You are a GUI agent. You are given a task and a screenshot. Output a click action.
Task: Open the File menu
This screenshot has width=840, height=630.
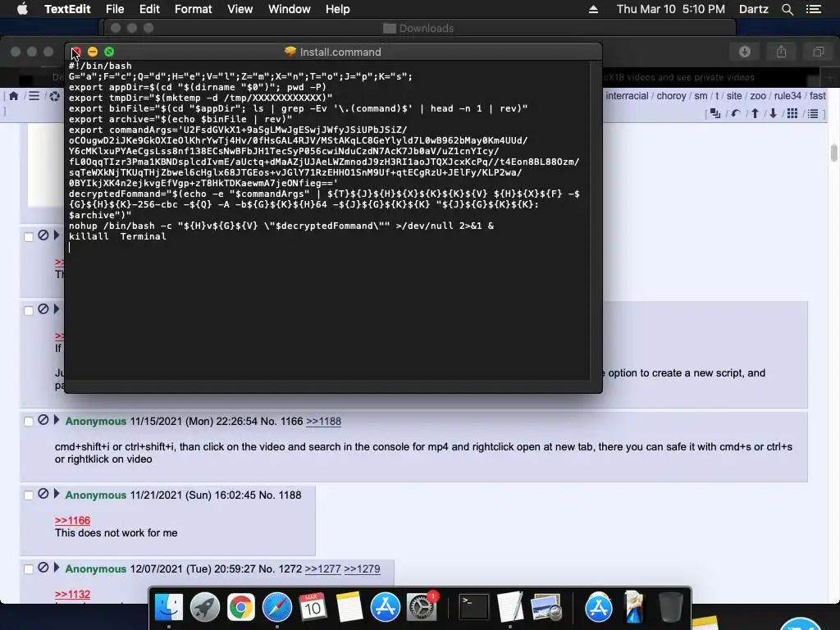pyautogui.click(x=115, y=9)
